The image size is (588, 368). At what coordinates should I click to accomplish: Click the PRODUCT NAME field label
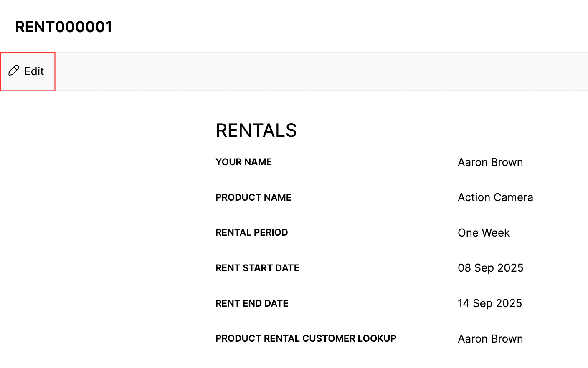pos(253,197)
